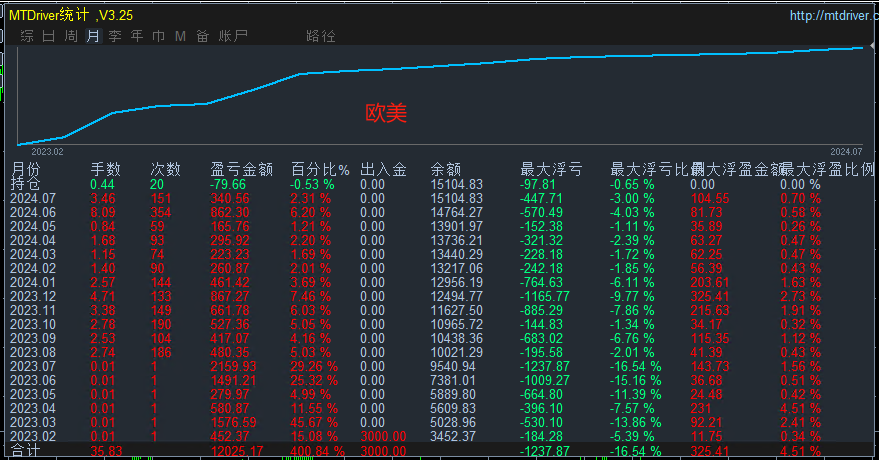The height and width of the screenshot is (460, 879).
Task: Switch to the 年 yearly tab
Action: 137,36
